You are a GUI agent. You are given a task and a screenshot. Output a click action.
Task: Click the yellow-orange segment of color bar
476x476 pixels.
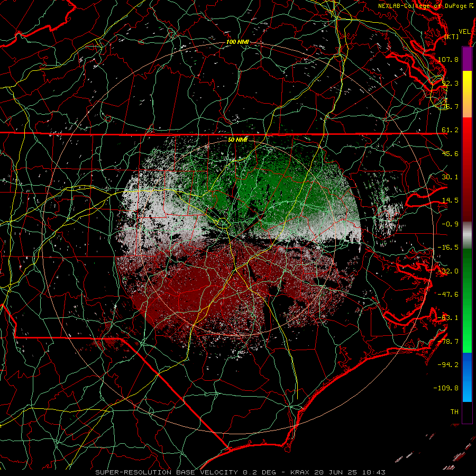click(x=467, y=94)
